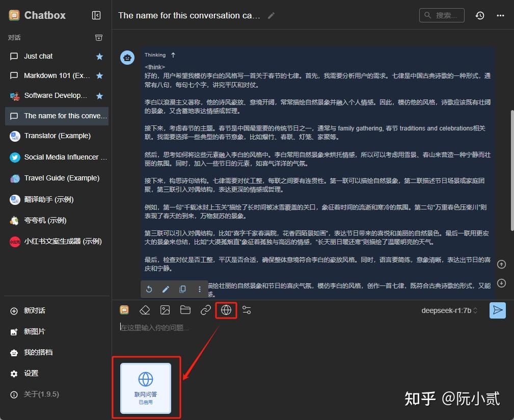Open the folder icon to attach a file

185,310
